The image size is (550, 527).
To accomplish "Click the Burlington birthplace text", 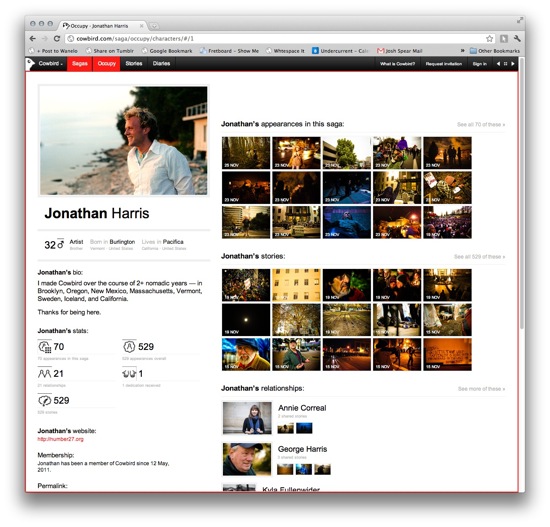I will (x=122, y=242).
